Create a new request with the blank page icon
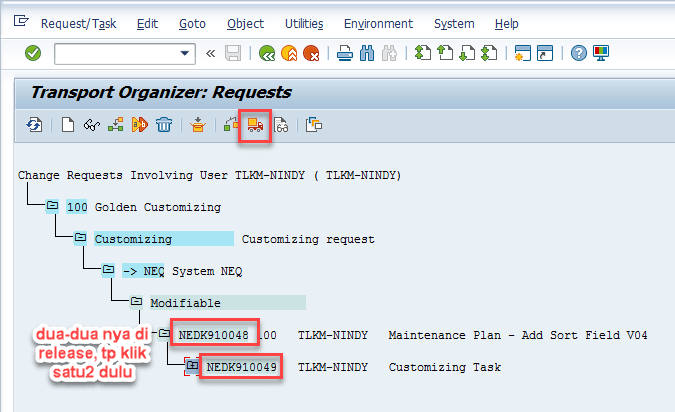This screenshot has height=412, width=675. coord(68,125)
